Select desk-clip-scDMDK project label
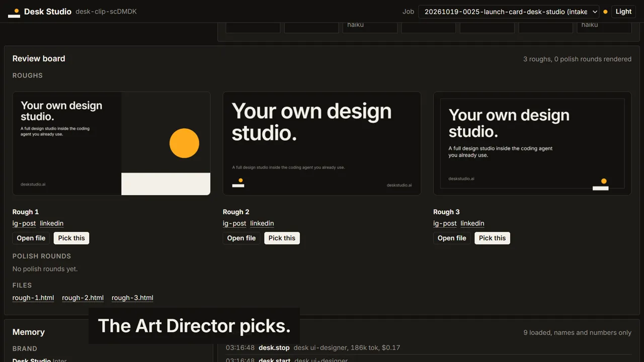Viewport: 644px width, 362px height. click(x=106, y=12)
